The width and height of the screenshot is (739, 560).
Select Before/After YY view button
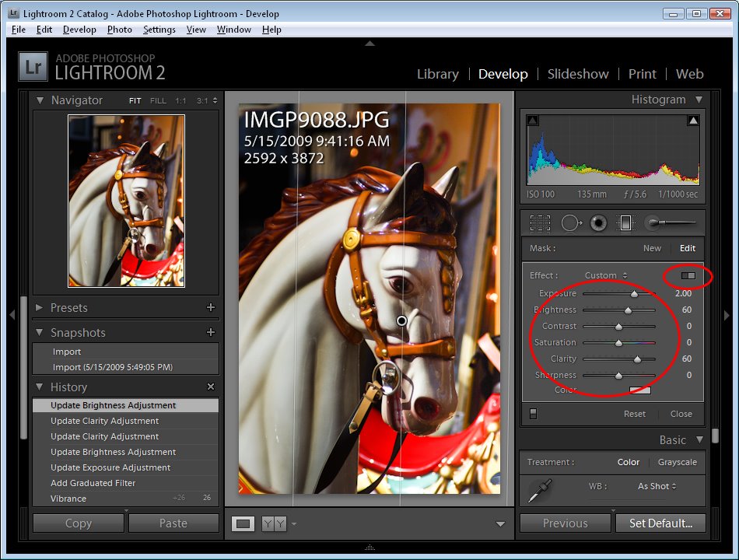click(274, 523)
